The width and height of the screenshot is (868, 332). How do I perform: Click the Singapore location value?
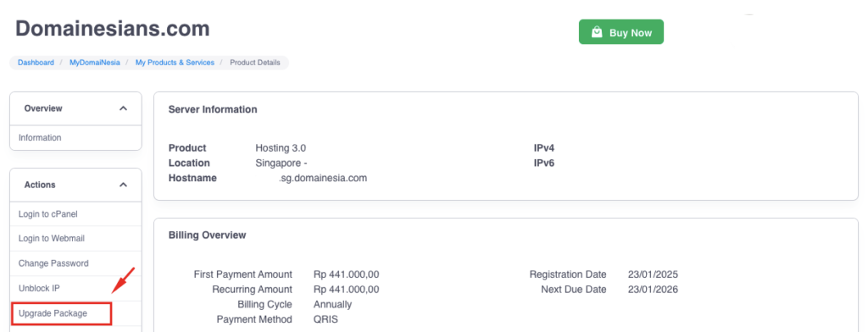tap(281, 163)
